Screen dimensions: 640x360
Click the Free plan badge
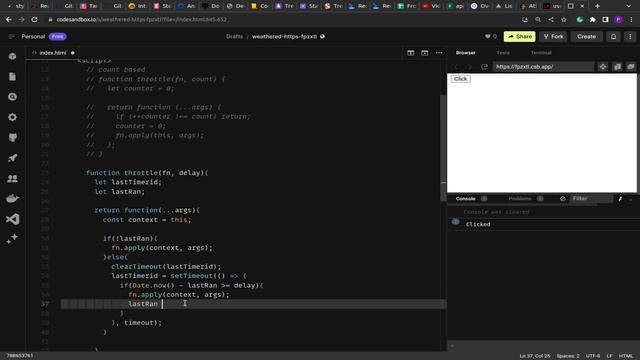58,36
